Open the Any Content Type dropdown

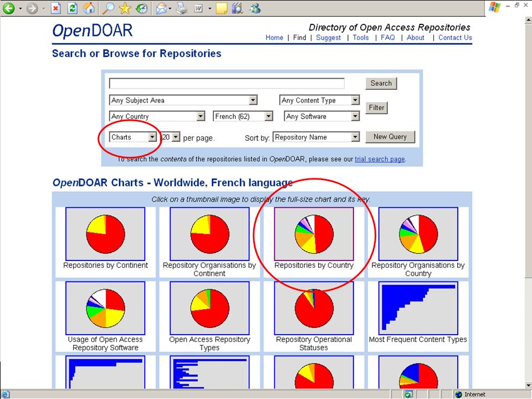point(319,100)
